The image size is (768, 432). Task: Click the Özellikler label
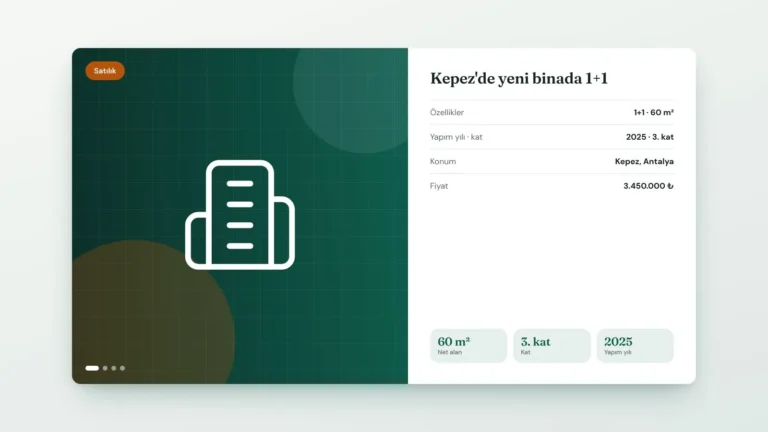(447, 113)
